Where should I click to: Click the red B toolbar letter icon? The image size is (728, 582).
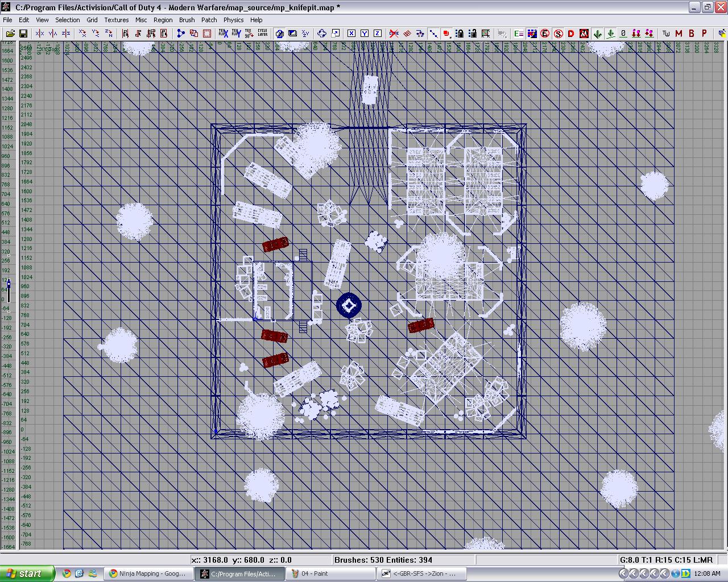692,34
